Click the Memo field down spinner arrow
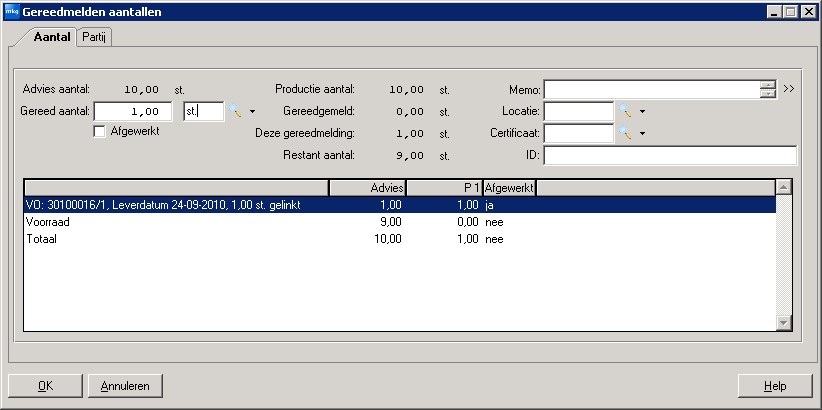 pos(767,94)
